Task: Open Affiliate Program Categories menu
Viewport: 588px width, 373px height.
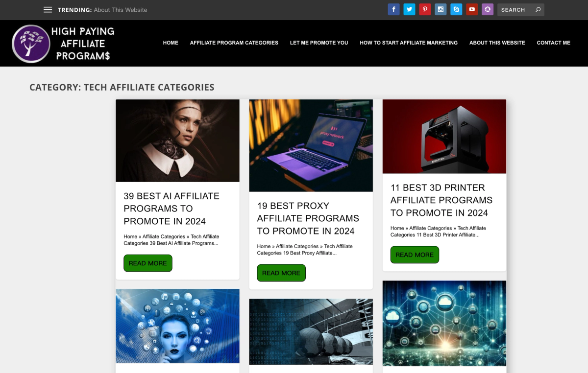Action: tap(234, 43)
